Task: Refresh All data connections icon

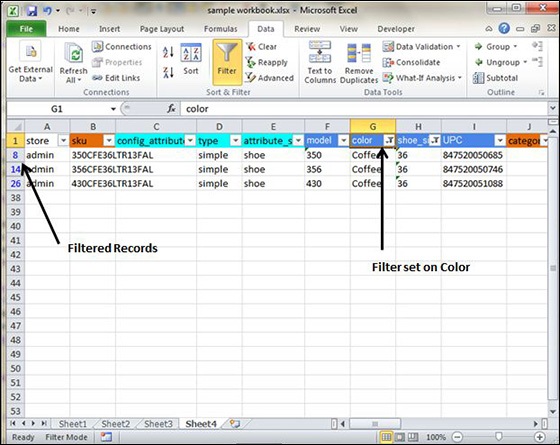Action: 74,62
